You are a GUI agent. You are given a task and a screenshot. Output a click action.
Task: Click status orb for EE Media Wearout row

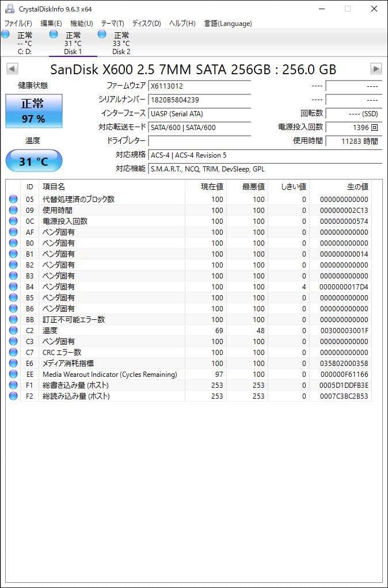(13, 374)
